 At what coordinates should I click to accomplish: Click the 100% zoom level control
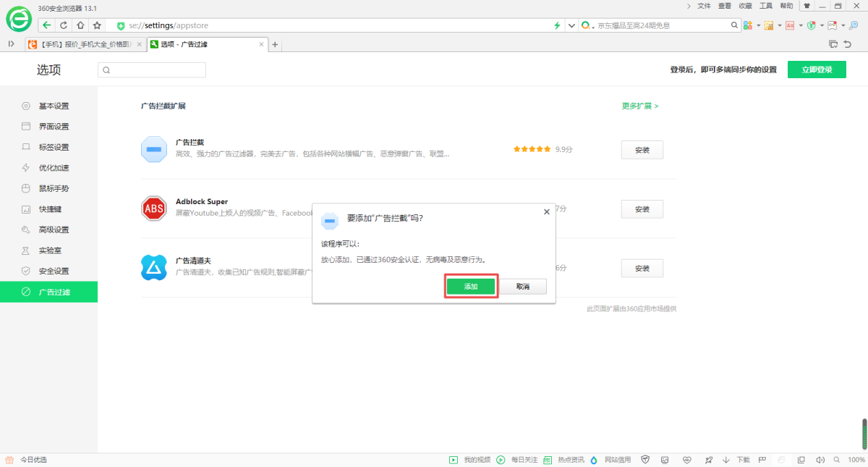point(856,460)
